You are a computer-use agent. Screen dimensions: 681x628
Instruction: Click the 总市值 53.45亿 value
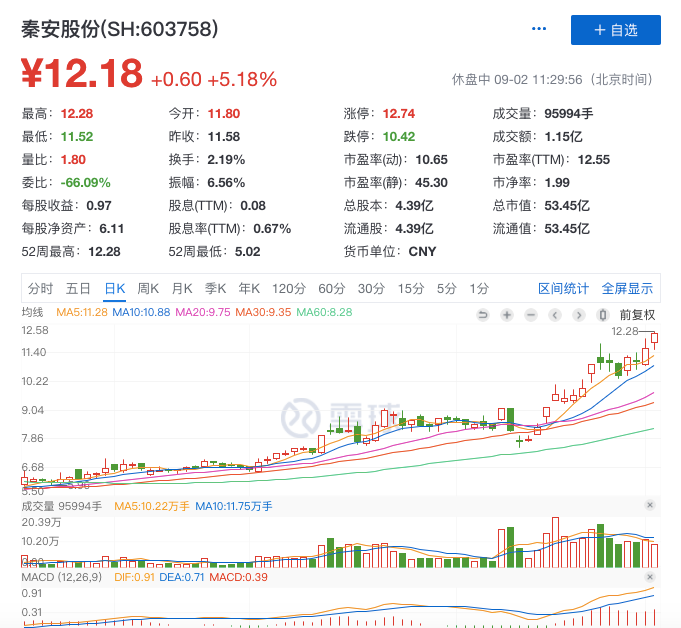(x=567, y=206)
